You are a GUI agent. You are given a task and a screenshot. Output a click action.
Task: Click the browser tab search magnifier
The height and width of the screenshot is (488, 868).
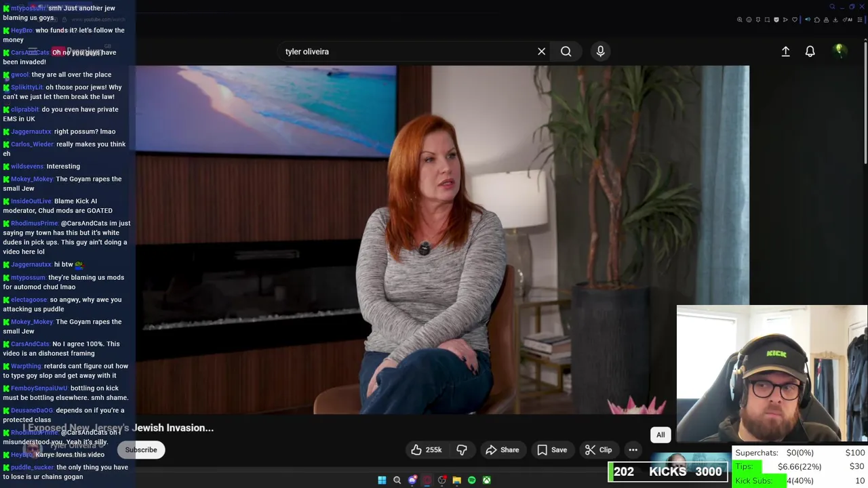tap(832, 7)
